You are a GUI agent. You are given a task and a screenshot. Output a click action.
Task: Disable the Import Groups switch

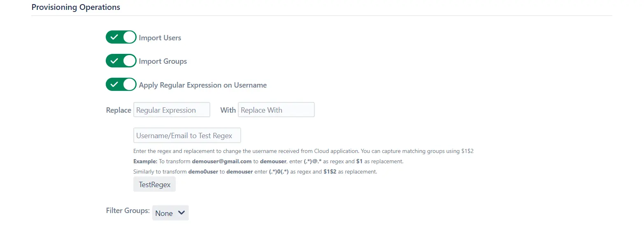coord(121,61)
